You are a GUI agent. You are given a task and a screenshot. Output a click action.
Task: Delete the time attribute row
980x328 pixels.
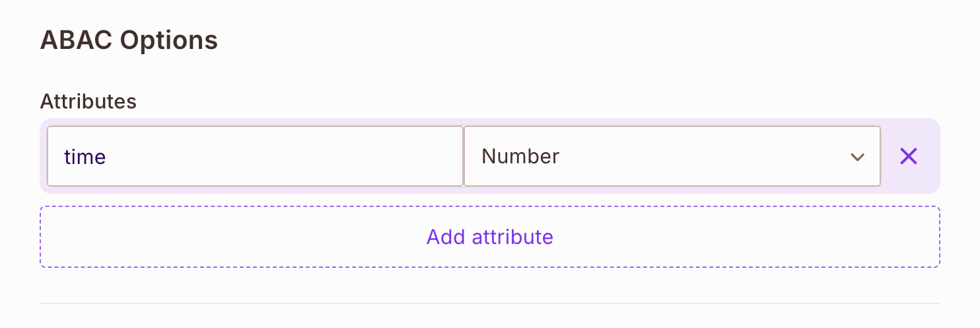coord(909,156)
